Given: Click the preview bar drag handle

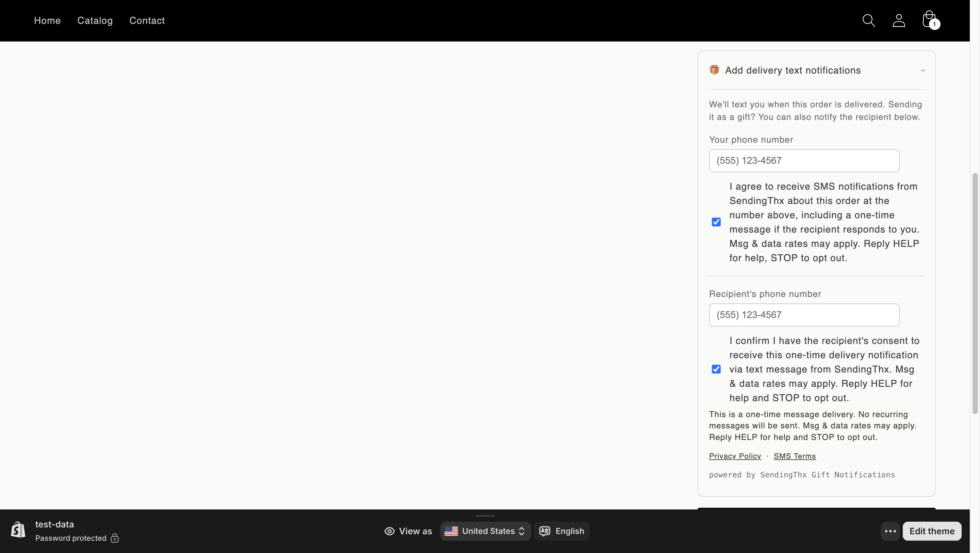Looking at the screenshot, I should pyautogui.click(x=485, y=516).
